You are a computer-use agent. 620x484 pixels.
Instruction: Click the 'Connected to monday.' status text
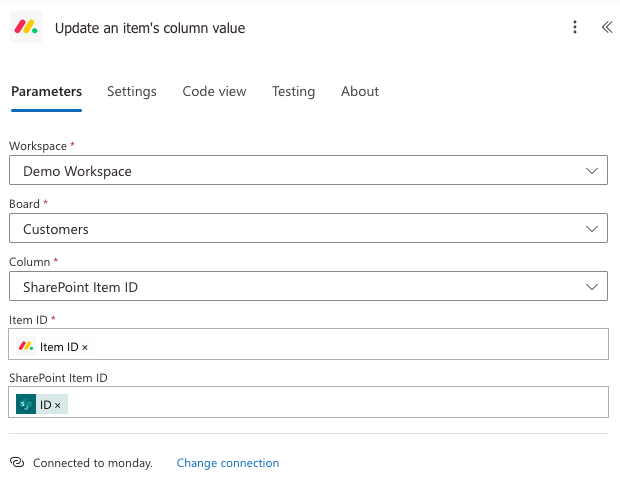pyautogui.click(x=93, y=463)
